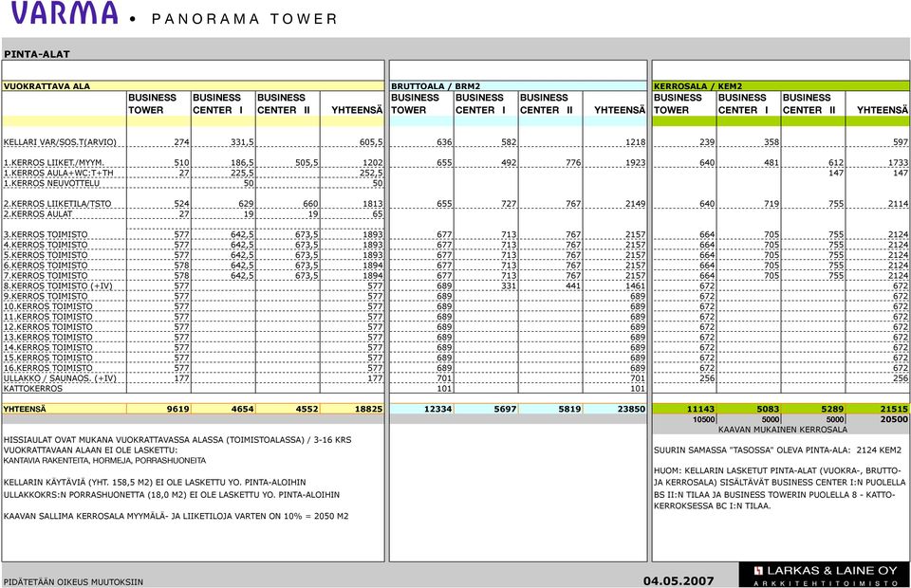Viewport: 911px width, 588px height.
Task: Select the KAAVAN MUKAINEN KERROSALA caption
Action: 783,431
